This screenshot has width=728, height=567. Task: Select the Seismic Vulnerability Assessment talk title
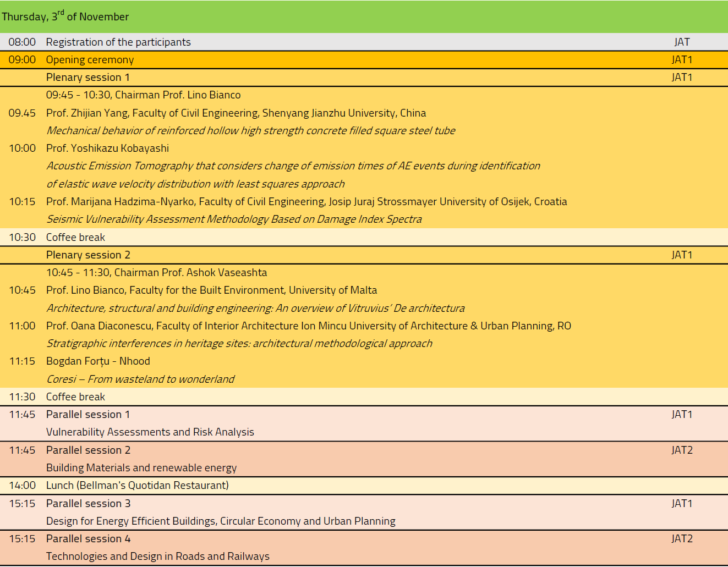[x=234, y=219]
